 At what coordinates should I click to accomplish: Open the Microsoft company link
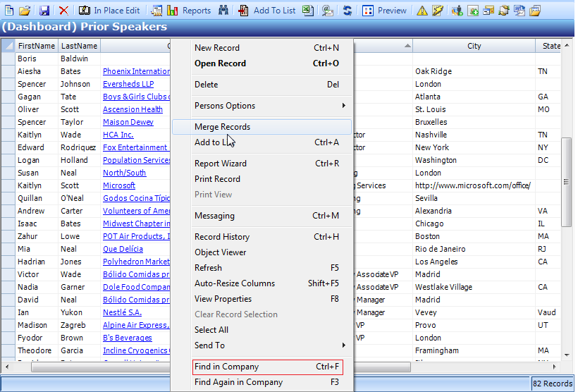coord(119,185)
